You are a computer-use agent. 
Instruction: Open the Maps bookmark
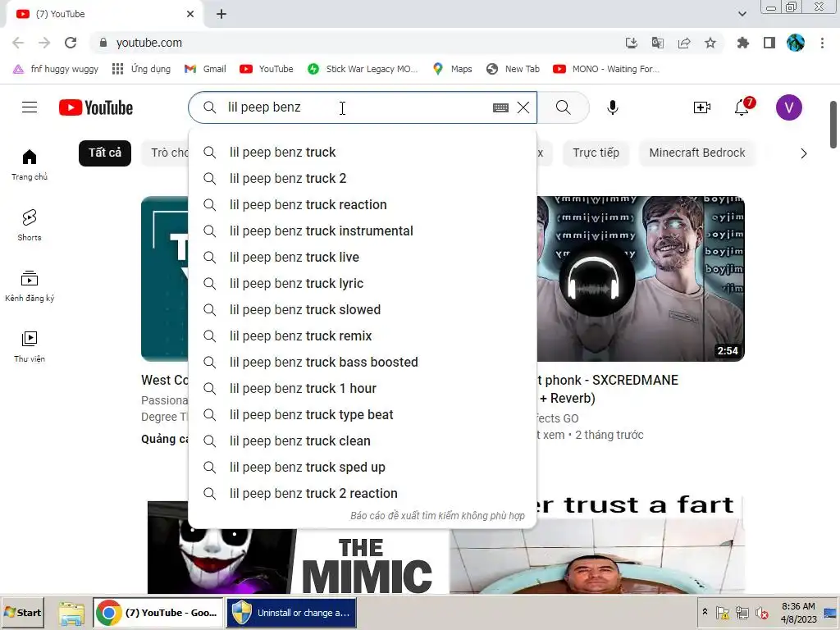click(453, 69)
